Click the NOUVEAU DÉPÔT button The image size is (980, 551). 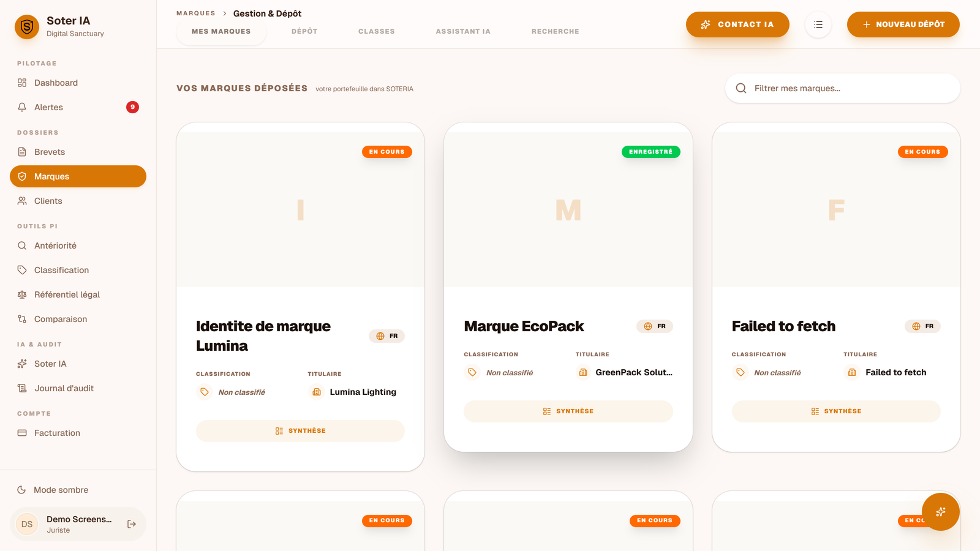903,24
